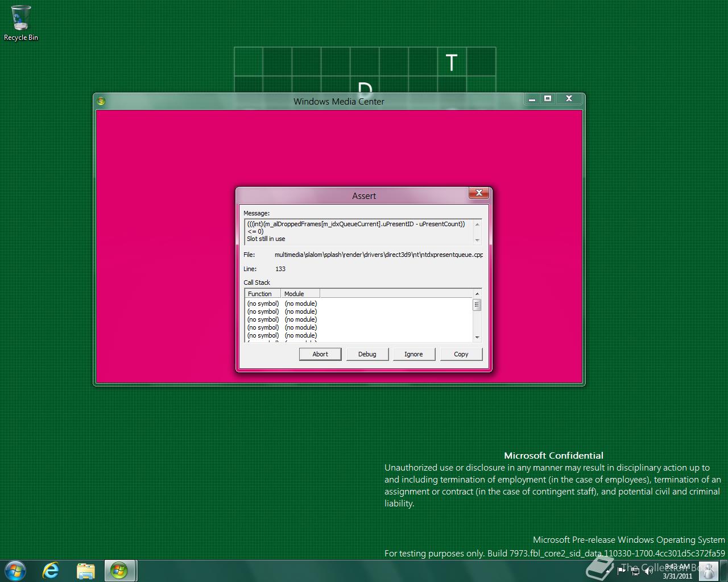Click the ntdxpresentqueue.cpp file path text
Viewport: 728px width, 582px height.
(379, 255)
